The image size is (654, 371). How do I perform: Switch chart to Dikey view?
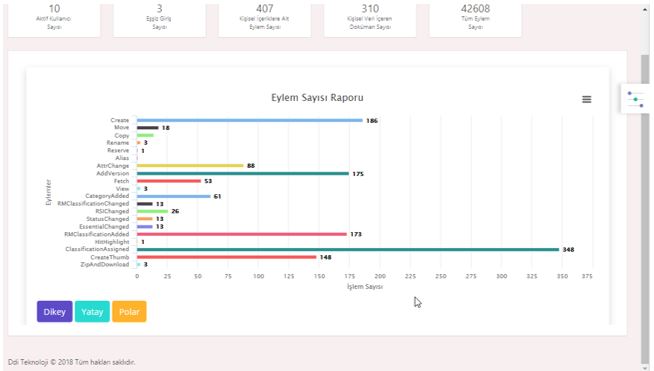coord(55,312)
